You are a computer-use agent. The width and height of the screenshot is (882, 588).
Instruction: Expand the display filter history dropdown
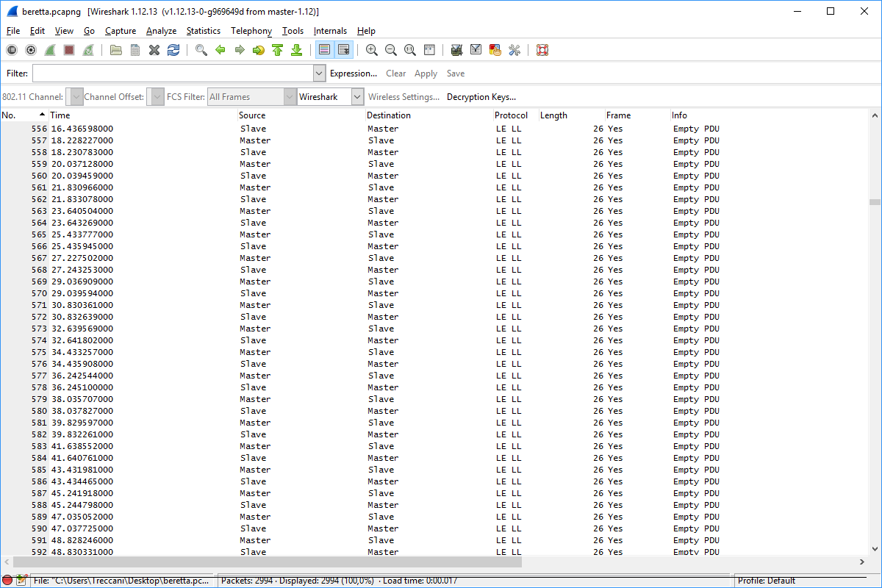pyautogui.click(x=319, y=73)
